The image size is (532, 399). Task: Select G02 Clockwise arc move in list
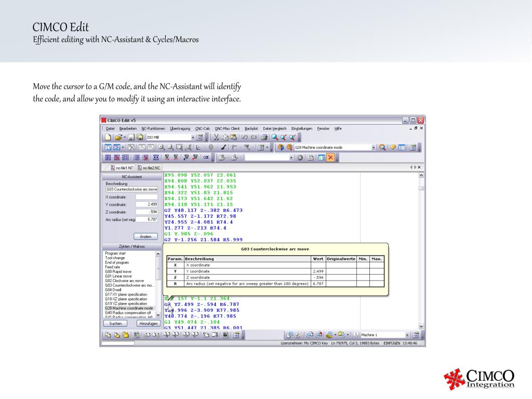coord(124,281)
